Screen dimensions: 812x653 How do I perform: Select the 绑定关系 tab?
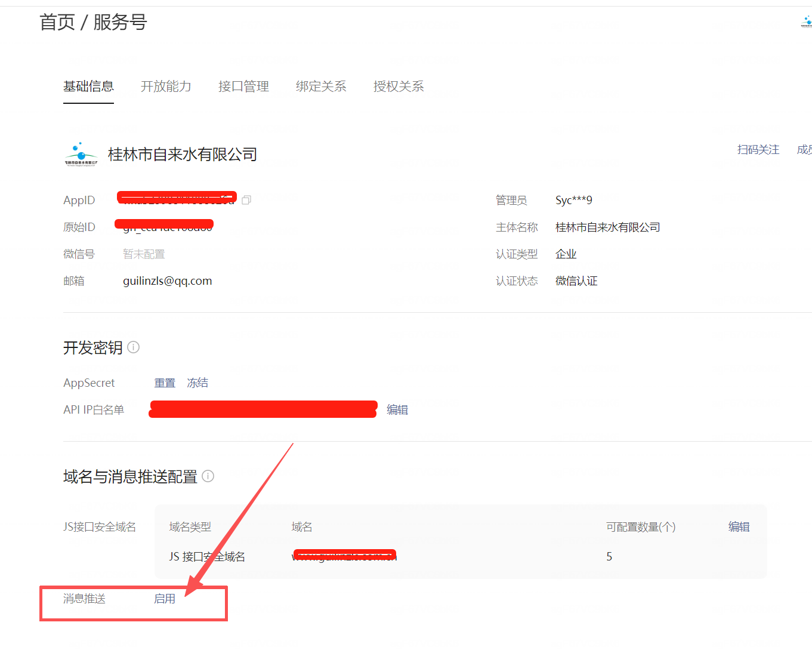point(321,87)
